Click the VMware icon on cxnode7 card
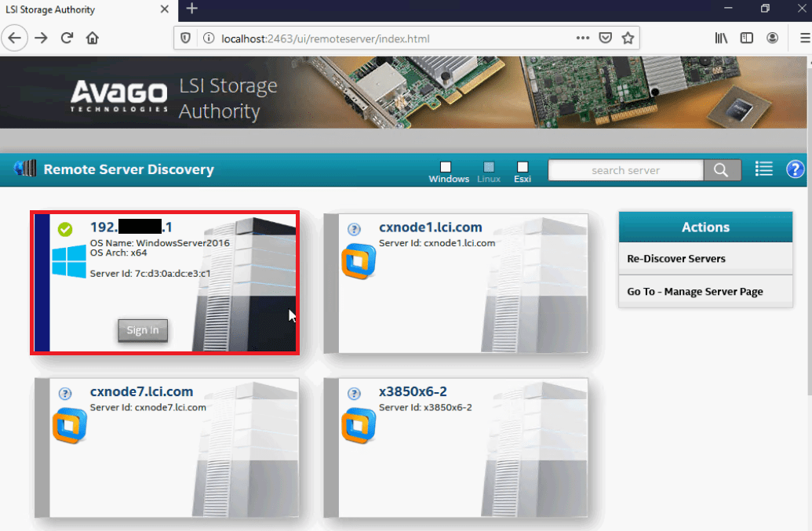The image size is (812, 531). click(x=70, y=426)
